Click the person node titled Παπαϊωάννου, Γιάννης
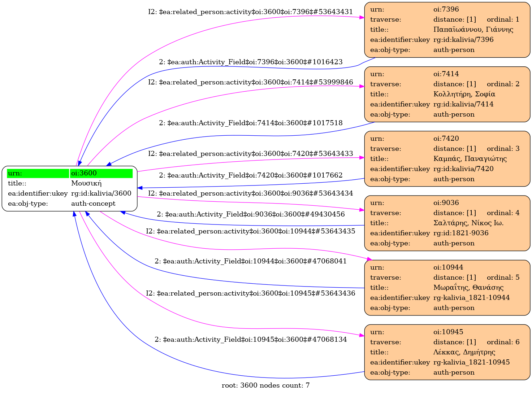This screenshot has height=393, width=532. pos(473,30)
